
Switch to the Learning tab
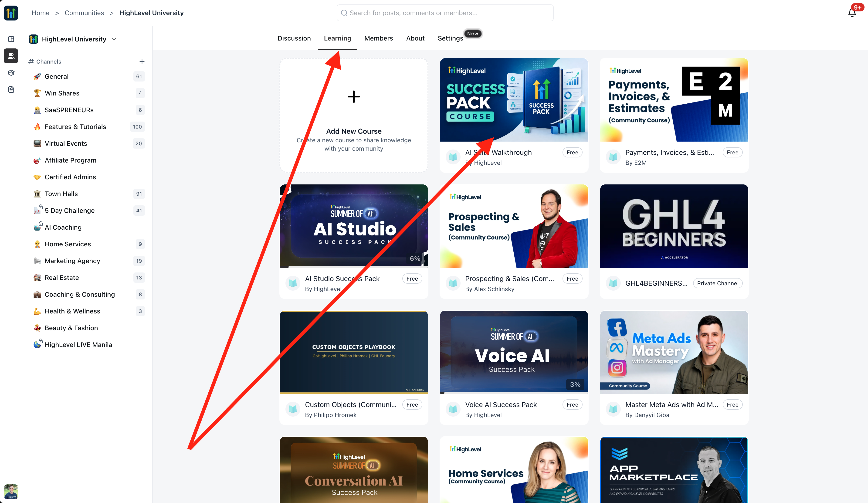point(338,38)
